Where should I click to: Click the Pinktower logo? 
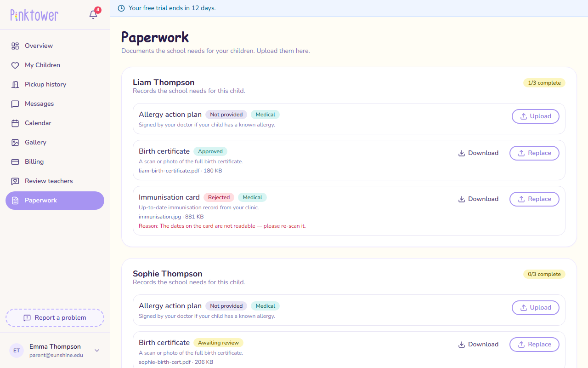(34, 15)
